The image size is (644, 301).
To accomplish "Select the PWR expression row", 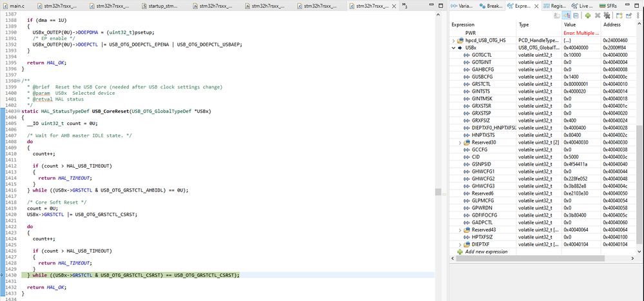I will pyautogui.click(x=543, y=33).
